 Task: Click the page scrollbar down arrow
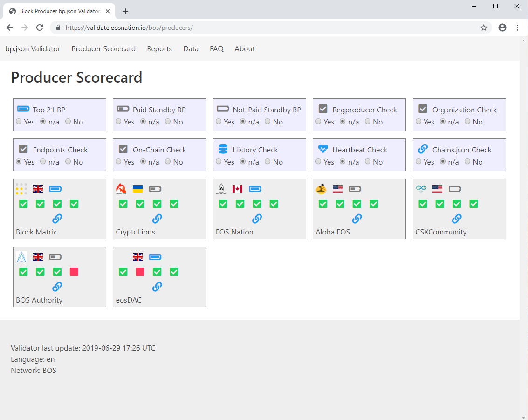(x=523, y=417)
